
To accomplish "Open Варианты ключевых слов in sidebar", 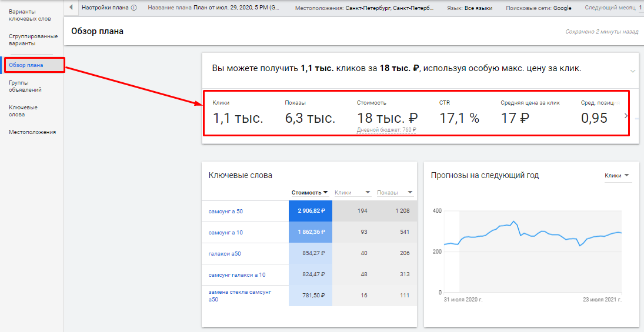I will click(31, 15).
